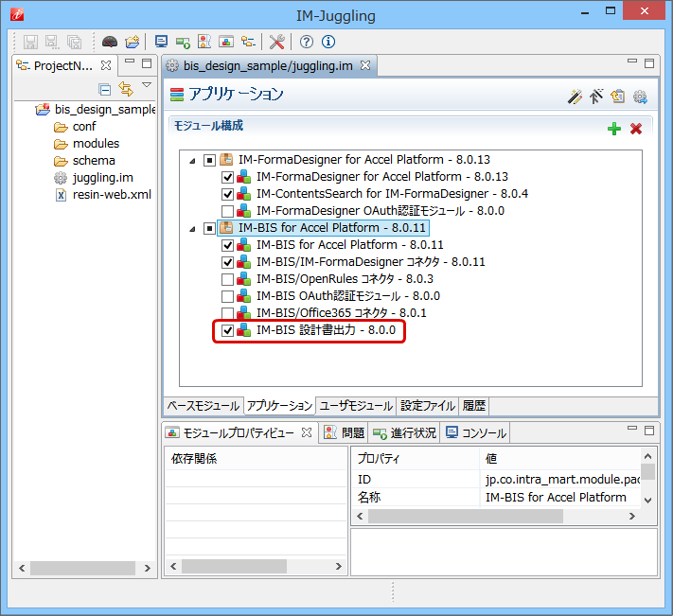
Task: Click the gear with arrow icon in the editor header
Action: (x=640, y=97)
